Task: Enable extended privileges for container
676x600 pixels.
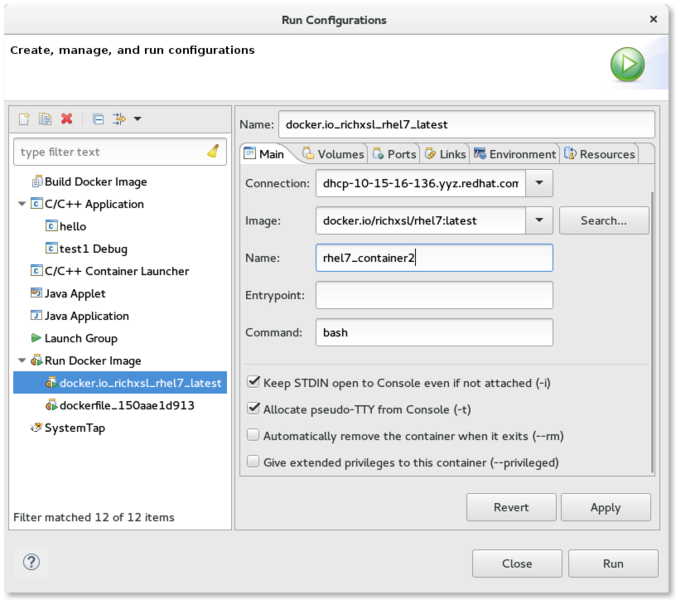Action: click(x=253, y=462)
